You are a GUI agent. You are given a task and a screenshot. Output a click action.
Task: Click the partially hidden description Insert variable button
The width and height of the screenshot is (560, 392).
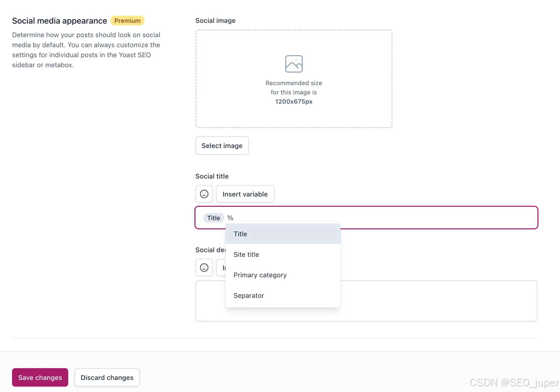click(221, 268)
